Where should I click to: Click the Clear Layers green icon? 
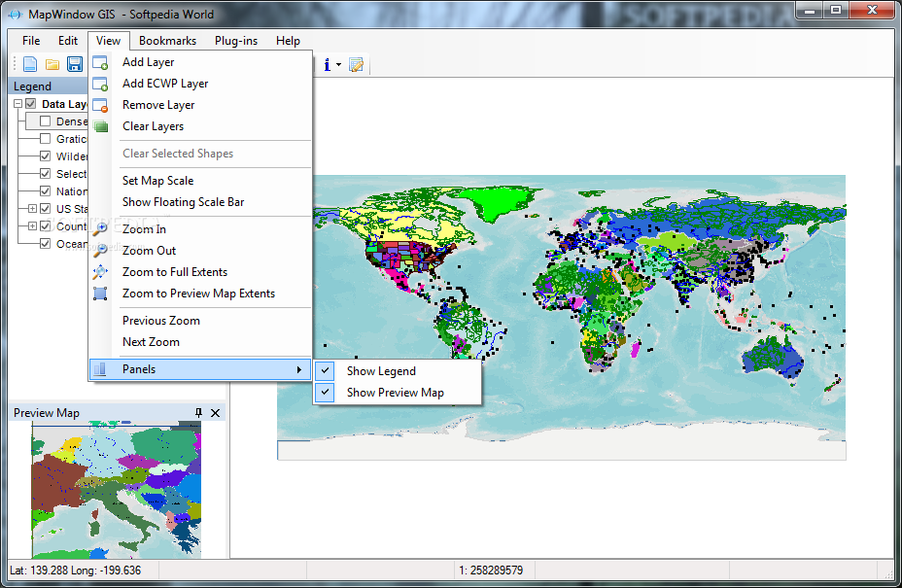point(100,126)
